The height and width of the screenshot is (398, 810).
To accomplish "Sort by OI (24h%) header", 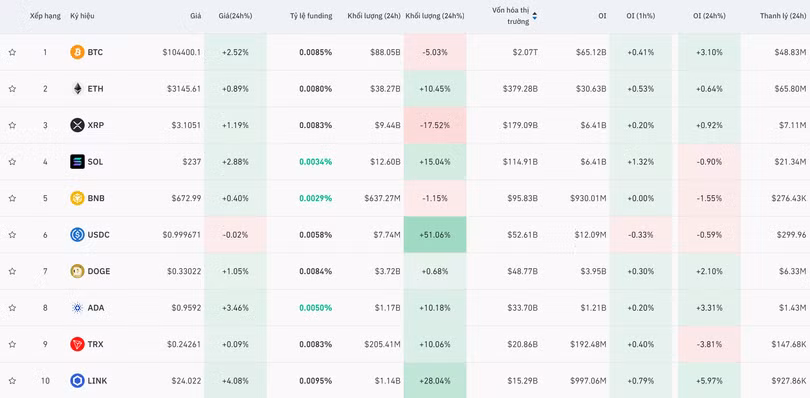I will 709,16.
